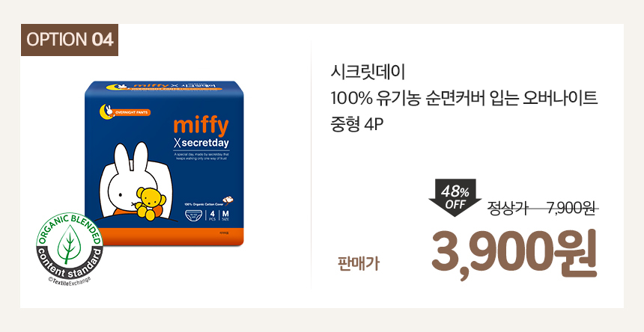Click the 판매가 label

pyautogui.click(x=358, y=265)
